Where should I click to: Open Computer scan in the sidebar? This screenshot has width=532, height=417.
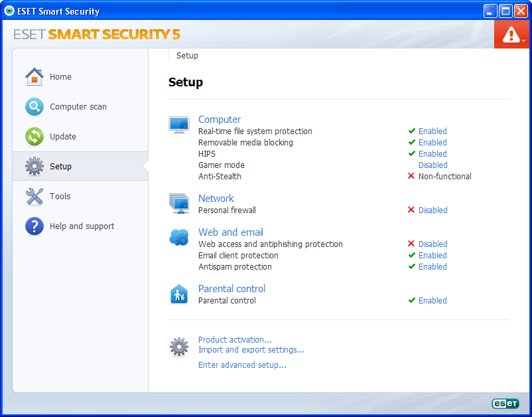click(80, 107)
